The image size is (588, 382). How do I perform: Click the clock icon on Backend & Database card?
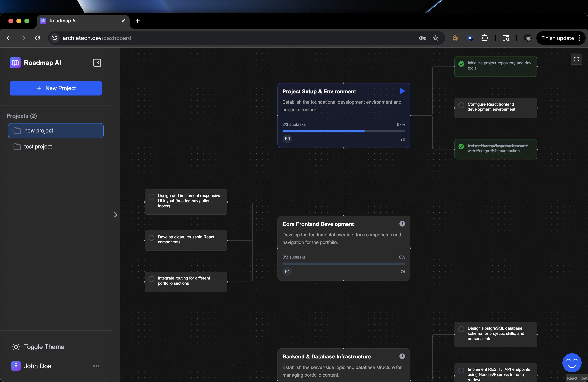pyautogui.click(x=402, y=356)
